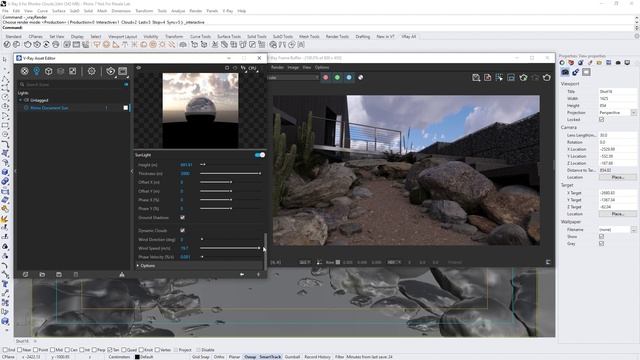Toggle the preview eye icon in Asset Editor

(139, 68)
